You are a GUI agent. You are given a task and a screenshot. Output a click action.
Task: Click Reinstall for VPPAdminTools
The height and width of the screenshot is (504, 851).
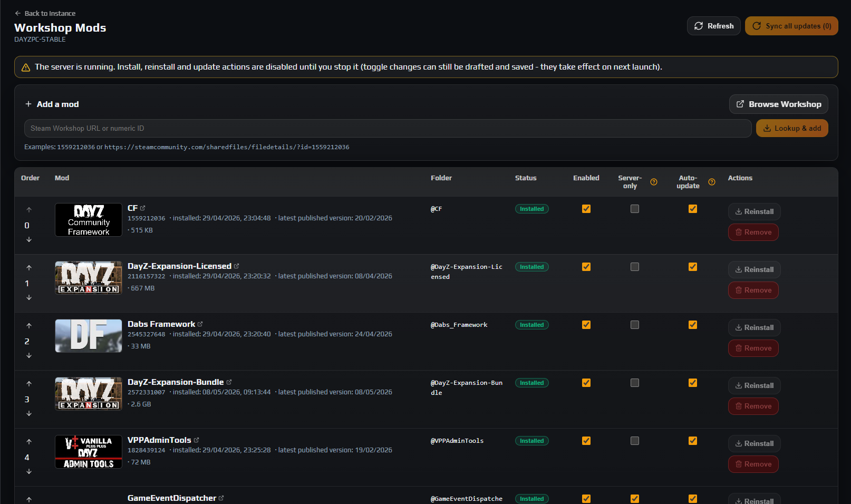755,443
